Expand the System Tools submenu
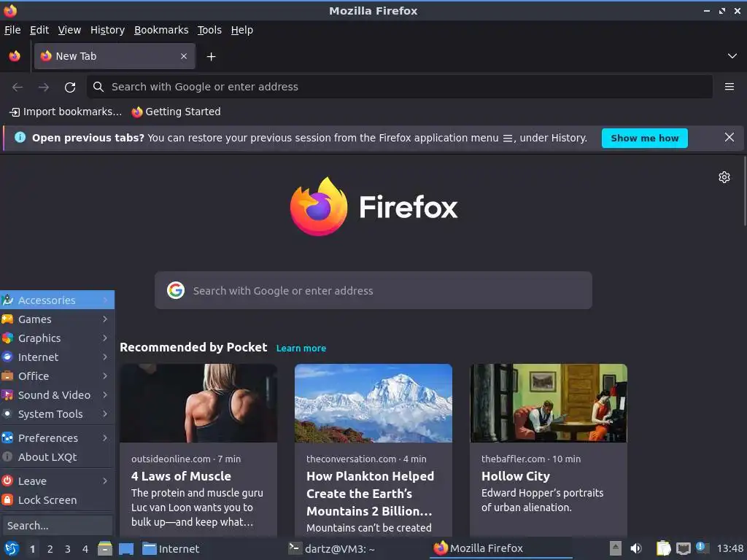Viewport: 747px width, 560px height. click(57, 414)
